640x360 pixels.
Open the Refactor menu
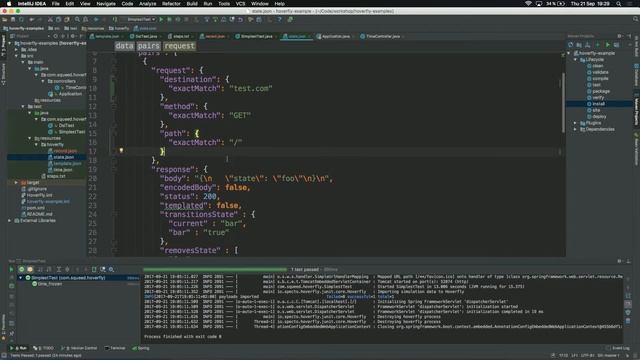pyautogui.click(x=171, y=4)
